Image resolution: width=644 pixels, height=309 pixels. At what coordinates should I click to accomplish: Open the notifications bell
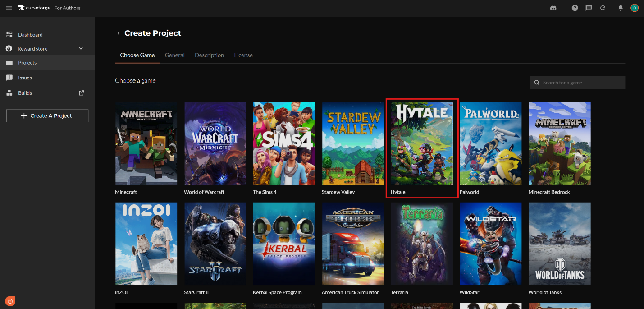(x=621, y=8)
